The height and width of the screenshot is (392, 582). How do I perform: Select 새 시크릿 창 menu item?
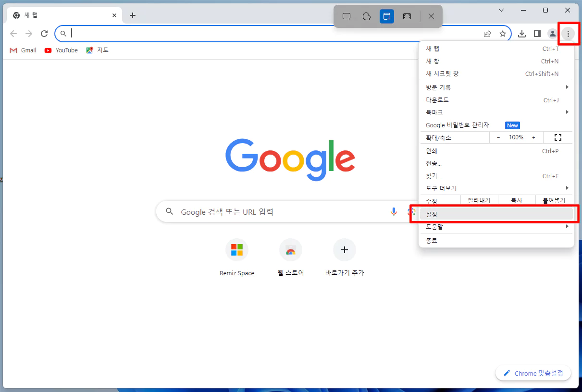coord(496,73)
